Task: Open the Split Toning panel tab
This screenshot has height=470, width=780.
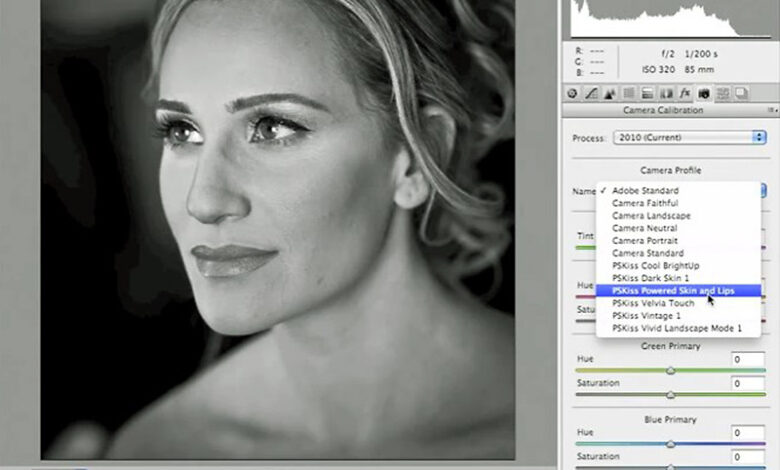Action: 647,93
